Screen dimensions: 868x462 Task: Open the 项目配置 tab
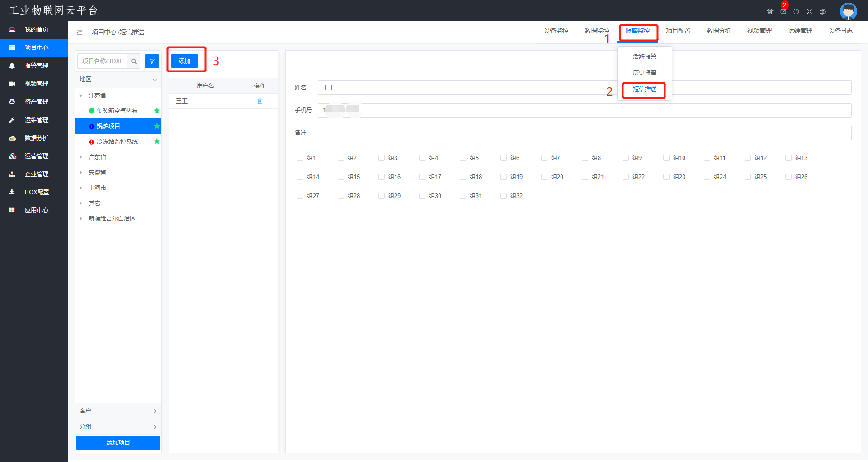(x=678, y=31)
